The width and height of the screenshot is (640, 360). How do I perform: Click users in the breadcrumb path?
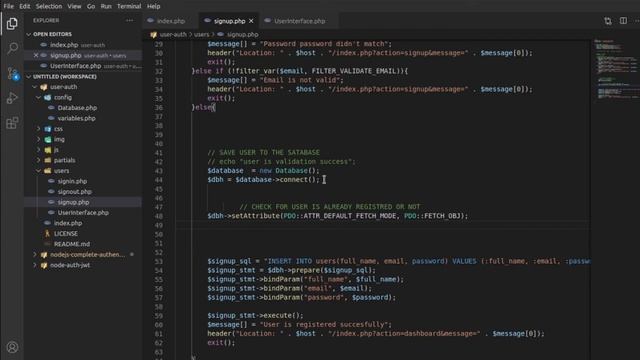201,35
